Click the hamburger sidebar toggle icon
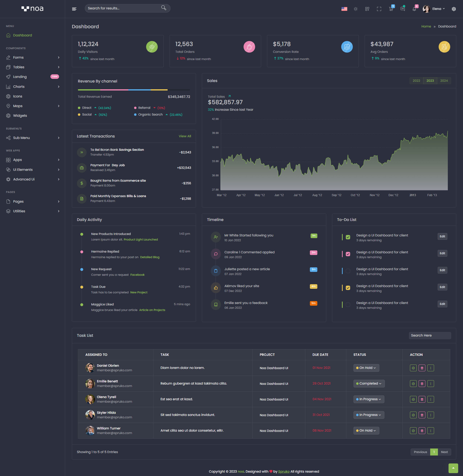The image size is (463, 476). (74, 9)
